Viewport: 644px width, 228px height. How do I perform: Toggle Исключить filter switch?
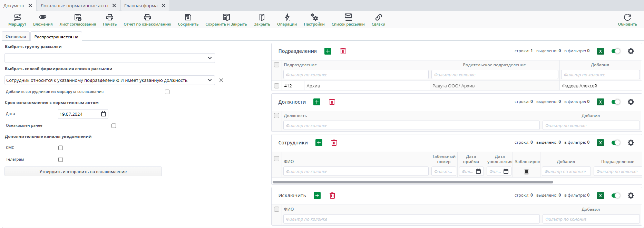coord(616,196)
